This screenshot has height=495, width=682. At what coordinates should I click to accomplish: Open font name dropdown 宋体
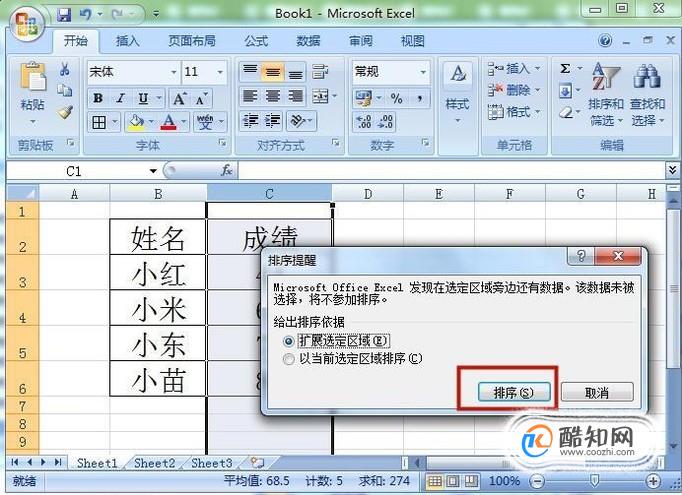tap(174, 72)
